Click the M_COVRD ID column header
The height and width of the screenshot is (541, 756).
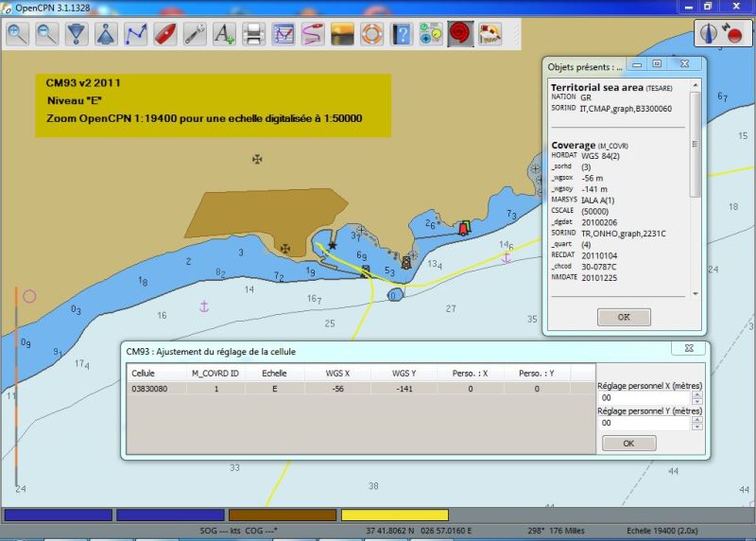(215, 373)
